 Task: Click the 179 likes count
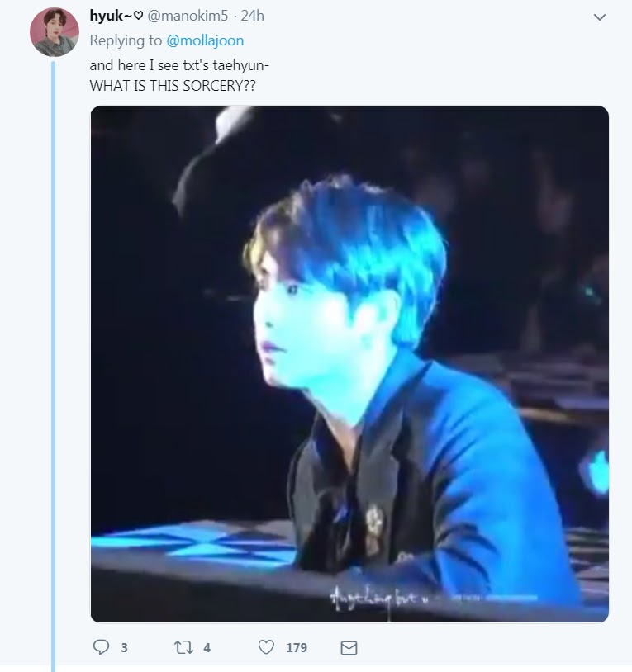297,647
